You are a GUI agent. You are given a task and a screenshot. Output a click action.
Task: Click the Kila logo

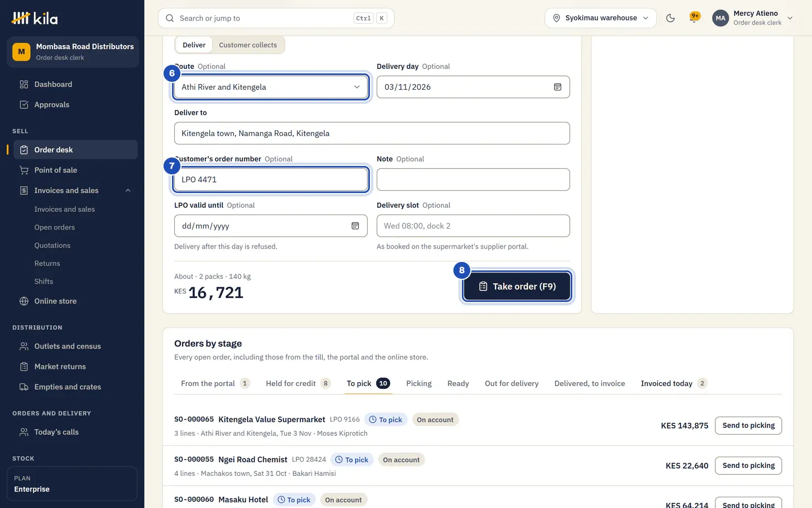coord(34,18)
